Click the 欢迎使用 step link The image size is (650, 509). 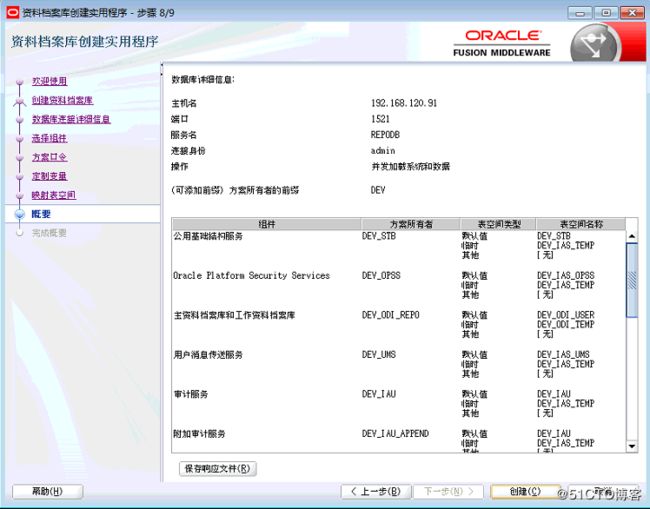click(50, 81)
